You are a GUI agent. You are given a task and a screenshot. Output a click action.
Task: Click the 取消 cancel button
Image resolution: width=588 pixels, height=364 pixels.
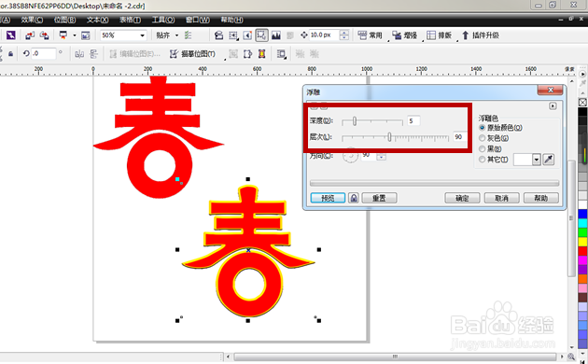(x=502, y=198)
